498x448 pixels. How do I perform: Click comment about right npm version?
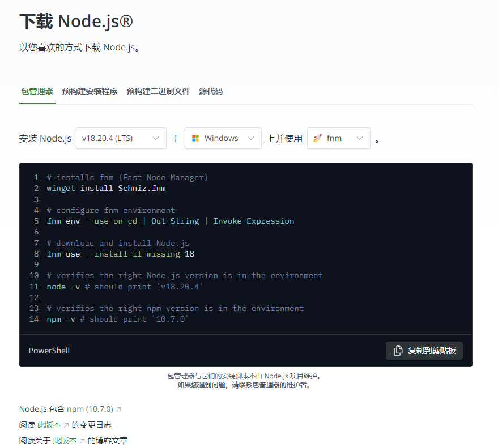coord(175,308)
